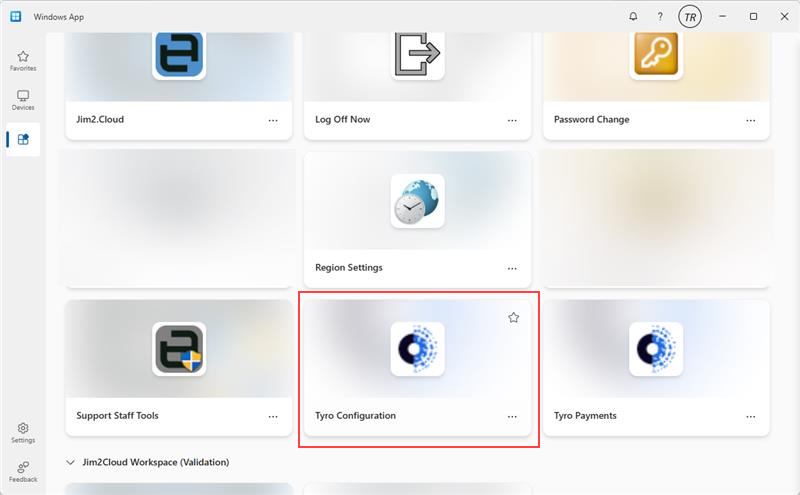This screenshot has height=495, width=800.
Task: Click the Windows App logo icon
Action: [x=16, y=16]
